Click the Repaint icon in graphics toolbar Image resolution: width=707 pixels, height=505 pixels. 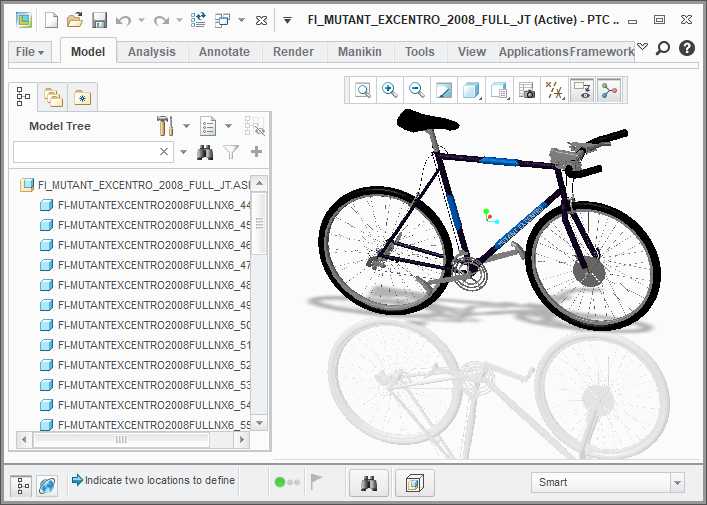(x=443, y=90)
